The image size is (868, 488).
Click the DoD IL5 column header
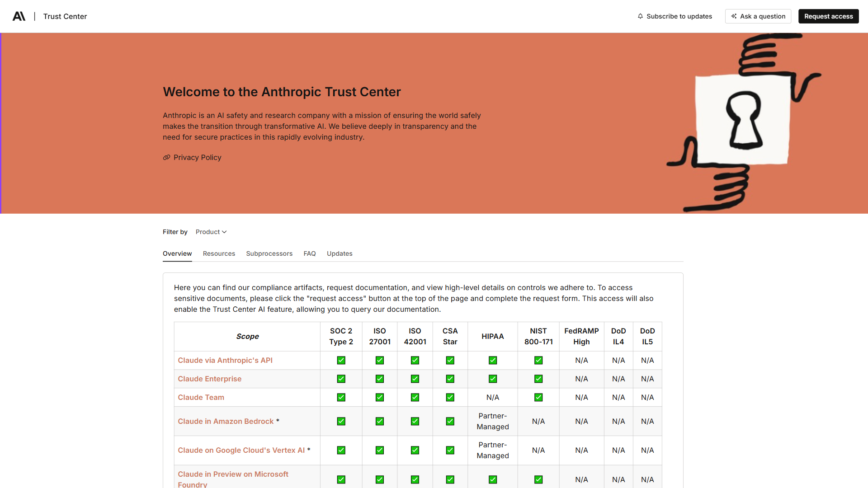[647, 337]
